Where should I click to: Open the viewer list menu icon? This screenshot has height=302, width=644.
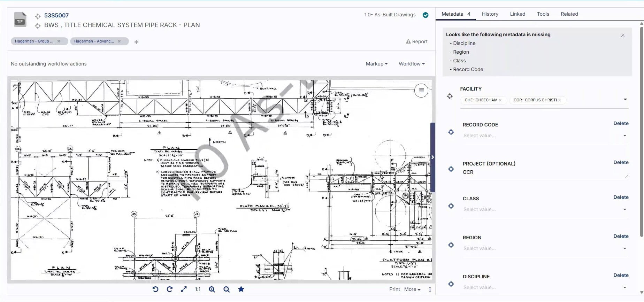pyautogui.click(x=421, y=91)
